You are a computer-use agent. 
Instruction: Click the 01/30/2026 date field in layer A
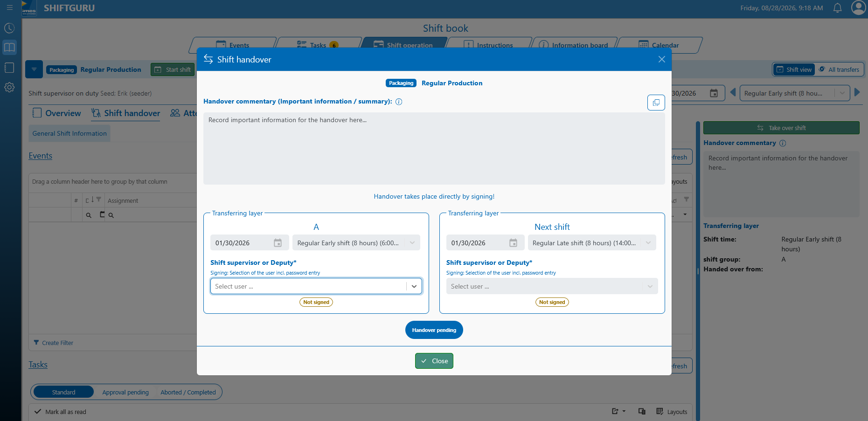point(250,243)
